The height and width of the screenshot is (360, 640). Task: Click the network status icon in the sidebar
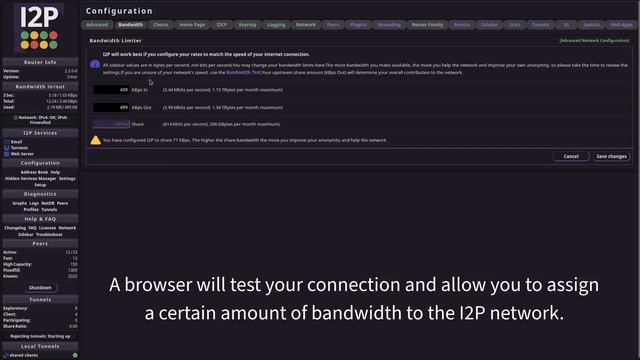click(x=15, y=118)
